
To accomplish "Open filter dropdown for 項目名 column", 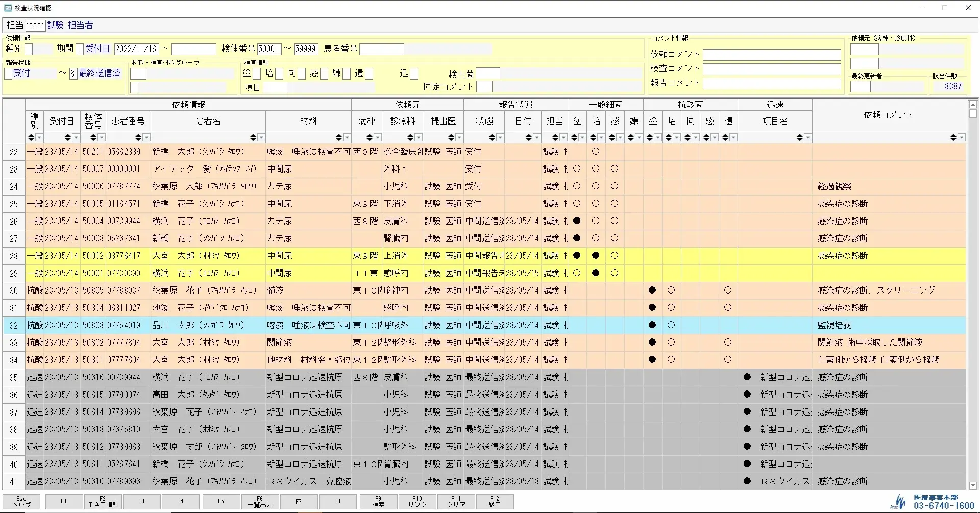I will point(808,138).
